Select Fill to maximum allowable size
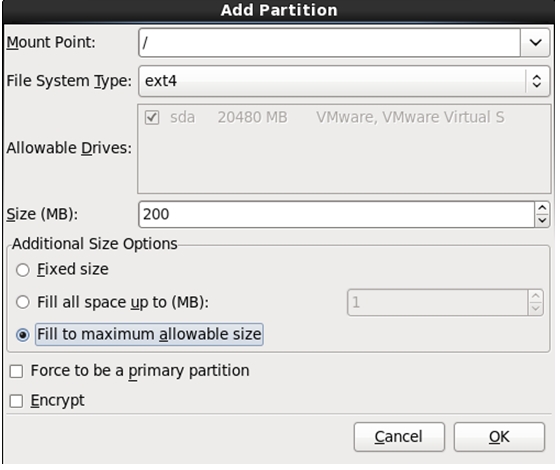Viewport: 560px width, 470px height. [22, 335]
